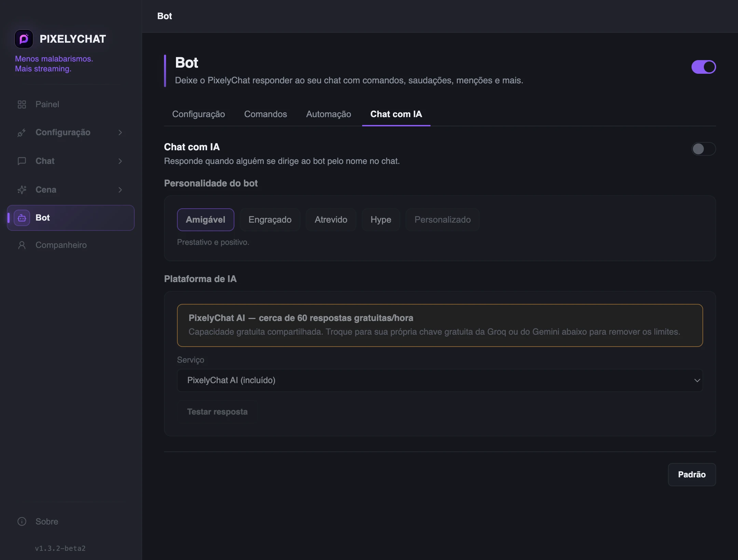Click the PixelyChat logo icon
Screen dimensions: 738x560
(24, 39)
